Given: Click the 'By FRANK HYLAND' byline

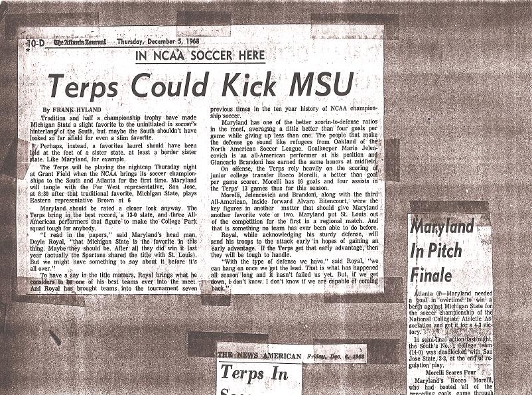Looking at the screenshot, I should (x=72, y=110).
